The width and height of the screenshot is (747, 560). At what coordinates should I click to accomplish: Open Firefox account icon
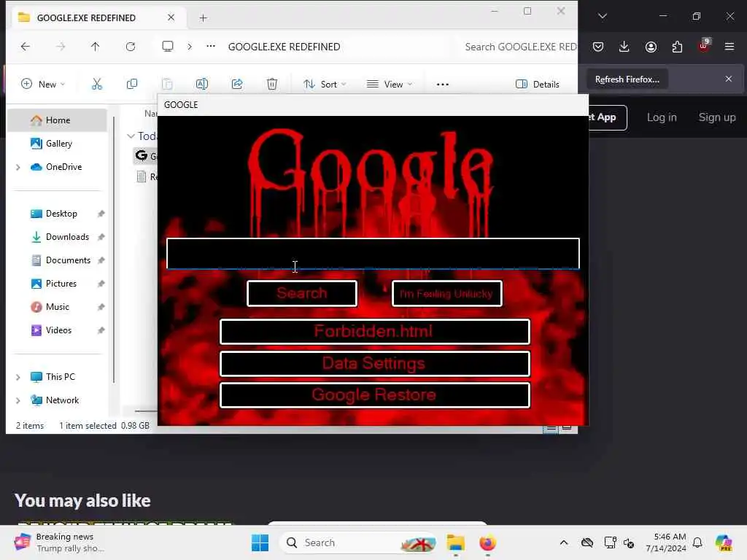(x=651, y=47)
